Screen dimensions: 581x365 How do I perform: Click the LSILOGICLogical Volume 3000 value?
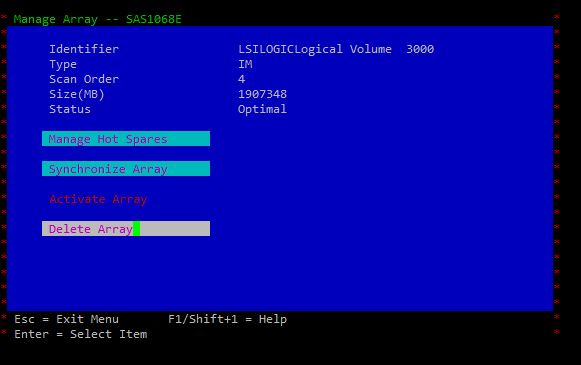pyautogui.click(x=336, y=49)
